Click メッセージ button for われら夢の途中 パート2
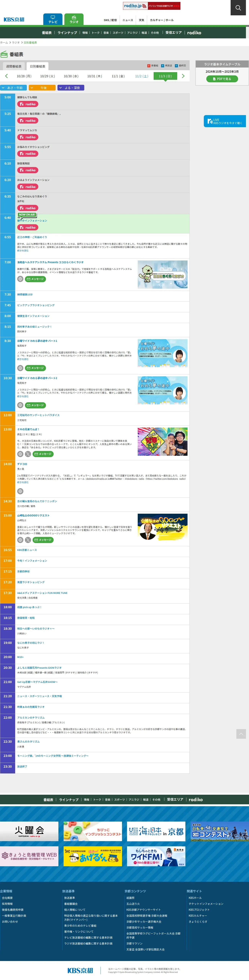The width and height of the screenshot is (249, 980). coord(35,405)
